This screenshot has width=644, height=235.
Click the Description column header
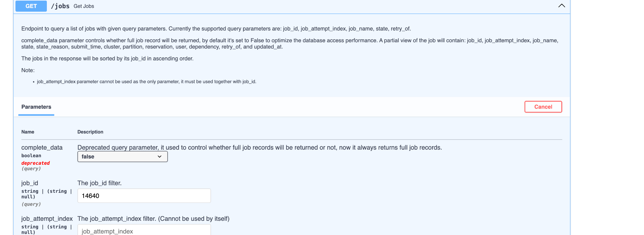coord(90,132)
